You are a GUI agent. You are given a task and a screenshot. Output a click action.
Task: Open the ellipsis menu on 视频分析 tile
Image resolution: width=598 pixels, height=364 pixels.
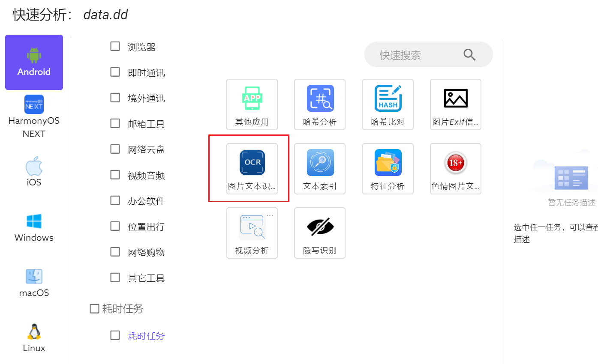(x=270, y=215)
